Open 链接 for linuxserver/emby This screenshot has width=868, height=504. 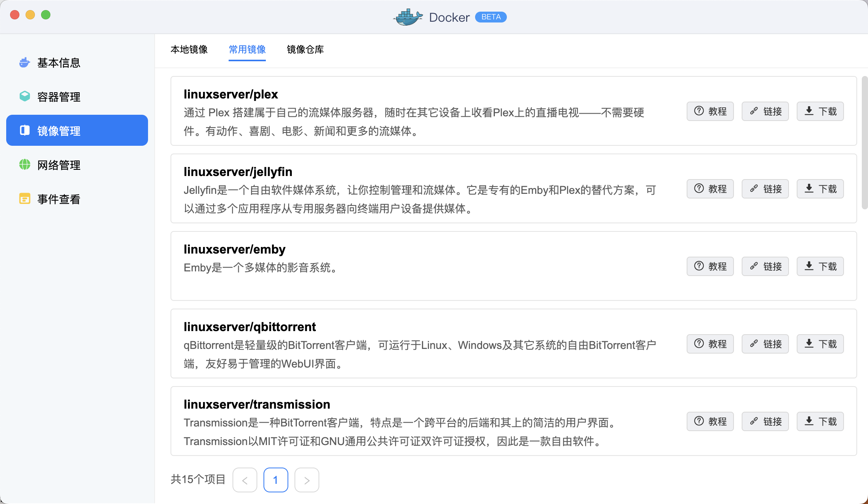point(765,266)
